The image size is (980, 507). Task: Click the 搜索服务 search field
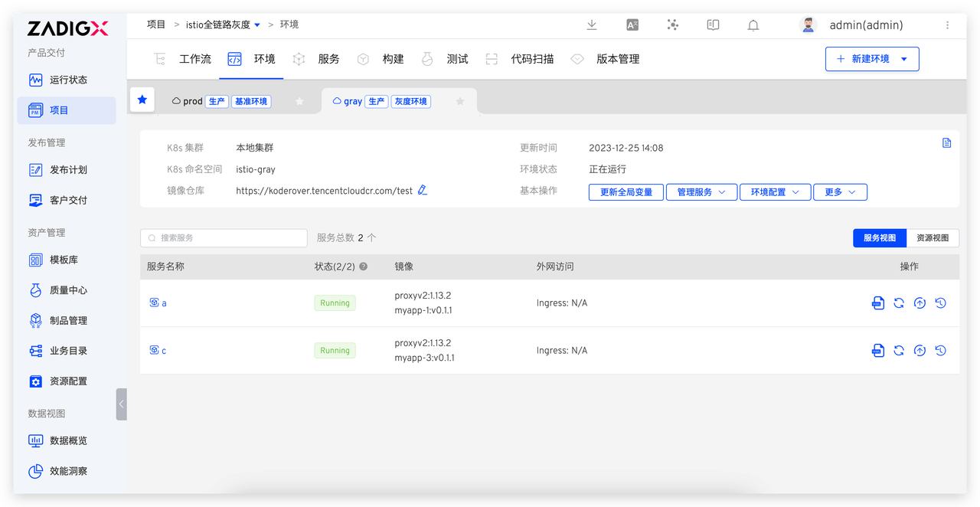(x=230, y=238)
